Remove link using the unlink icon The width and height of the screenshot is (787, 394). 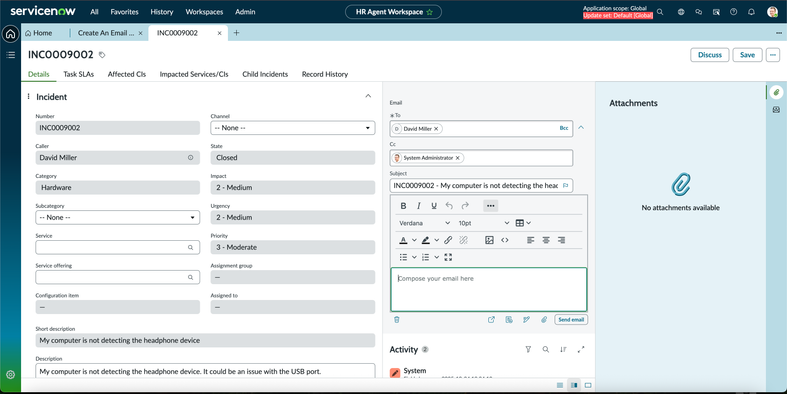point(464,240)
